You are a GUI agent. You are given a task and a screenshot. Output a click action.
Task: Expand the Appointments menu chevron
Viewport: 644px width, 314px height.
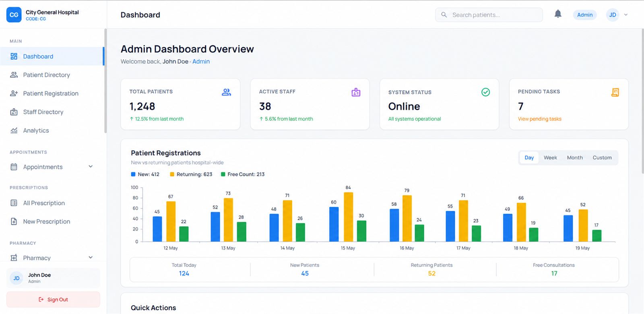91,167
